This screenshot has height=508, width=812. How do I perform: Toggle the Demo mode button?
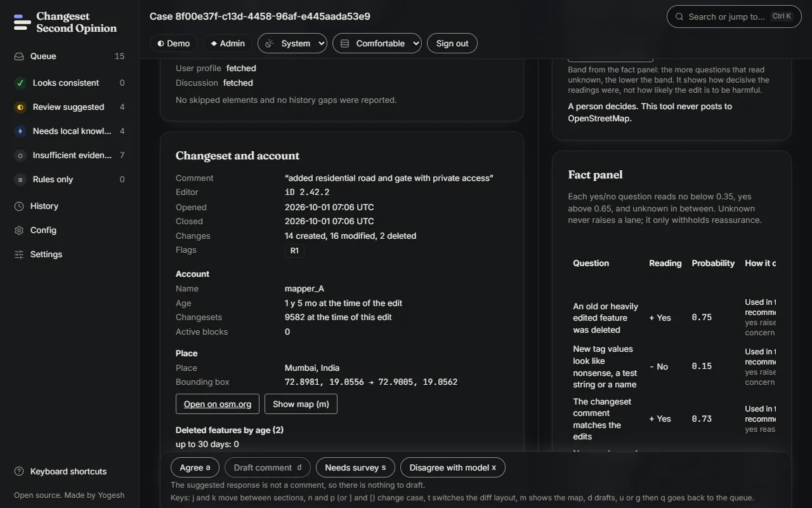pyautogui.click(x=174, y=43)
